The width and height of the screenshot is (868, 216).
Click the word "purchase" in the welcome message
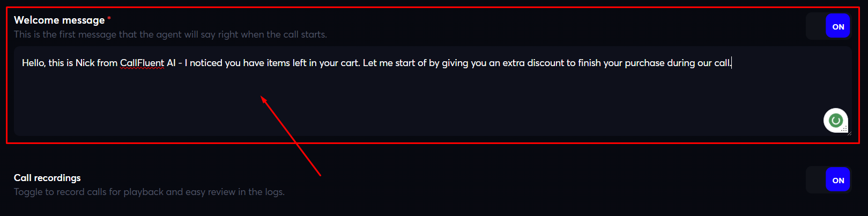[644, 63]
